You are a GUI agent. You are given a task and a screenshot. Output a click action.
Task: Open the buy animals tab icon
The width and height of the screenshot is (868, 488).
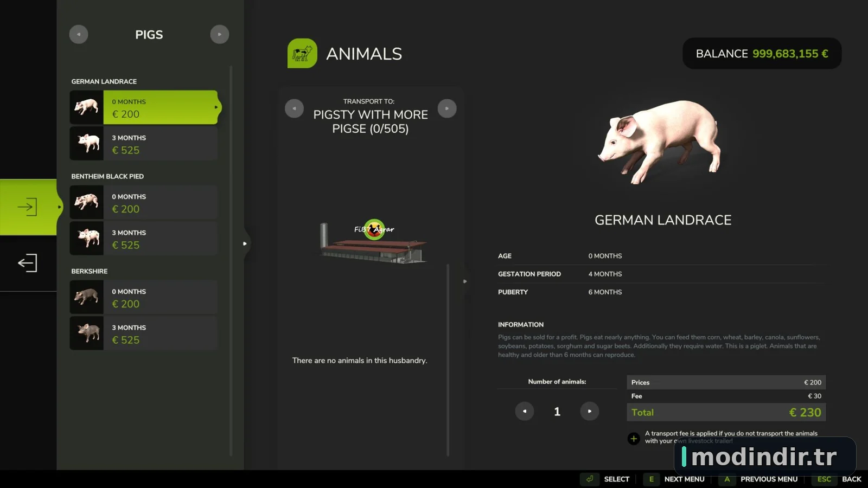[27, 207]
